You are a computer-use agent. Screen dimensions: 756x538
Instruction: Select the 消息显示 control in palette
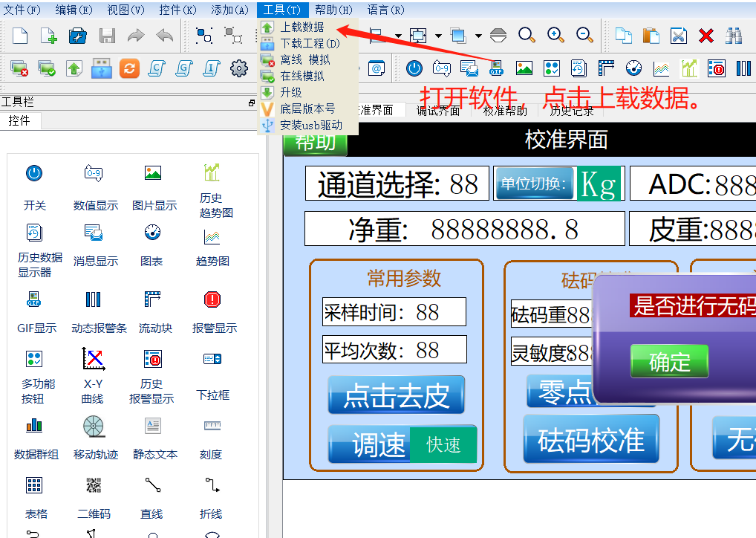tap(96, 246)
